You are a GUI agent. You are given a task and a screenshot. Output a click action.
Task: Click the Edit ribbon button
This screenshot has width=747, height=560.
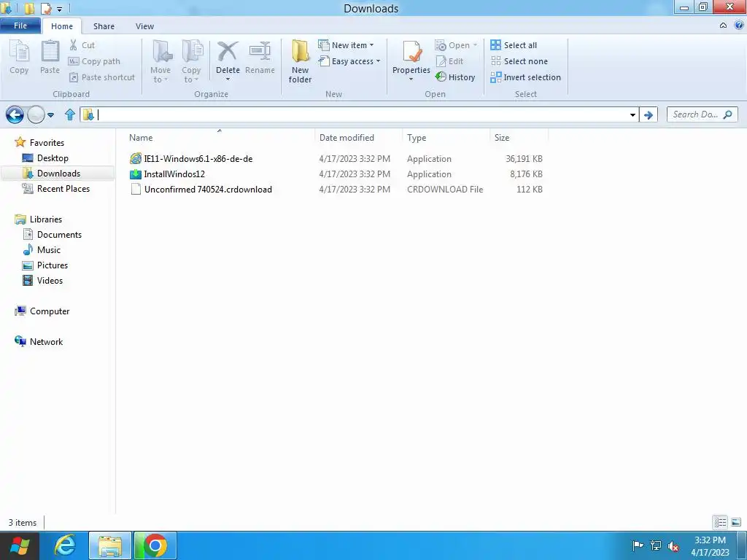tap(449, 61)
